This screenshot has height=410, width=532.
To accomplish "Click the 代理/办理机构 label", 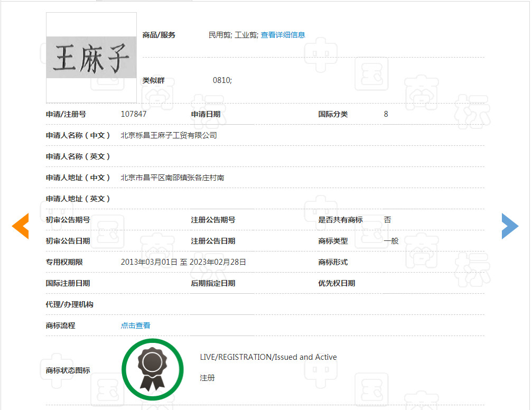I will click(x=70, y=304).
